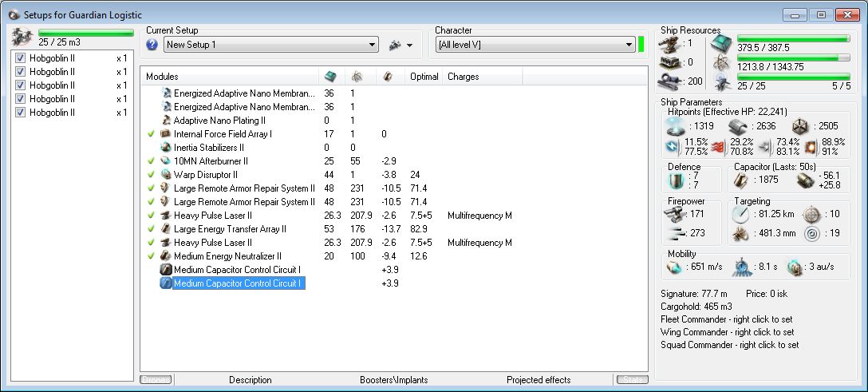Select first Large Remote Armor Repair System II icon
Viewport: 868px width, 392px height.
(166, 188)
